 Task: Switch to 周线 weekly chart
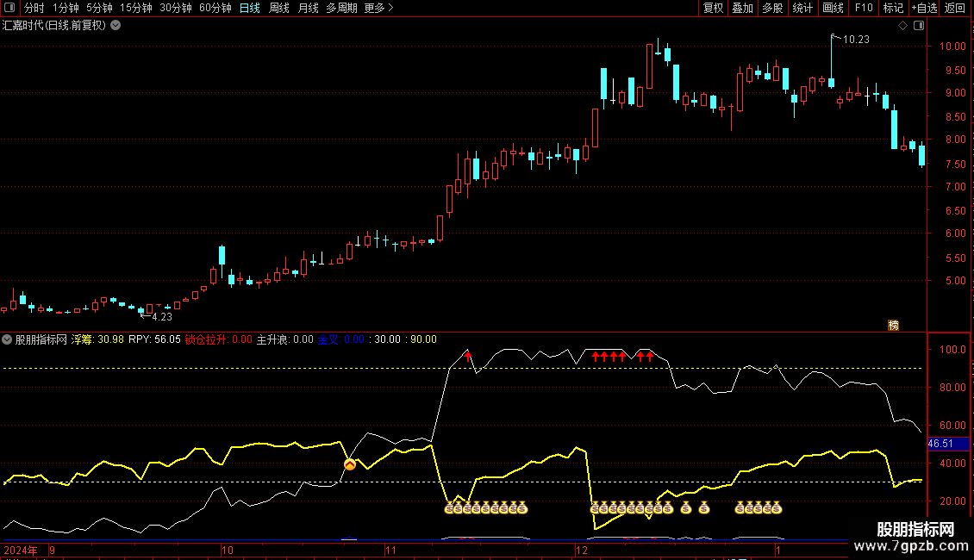click(x=279, y=8)
